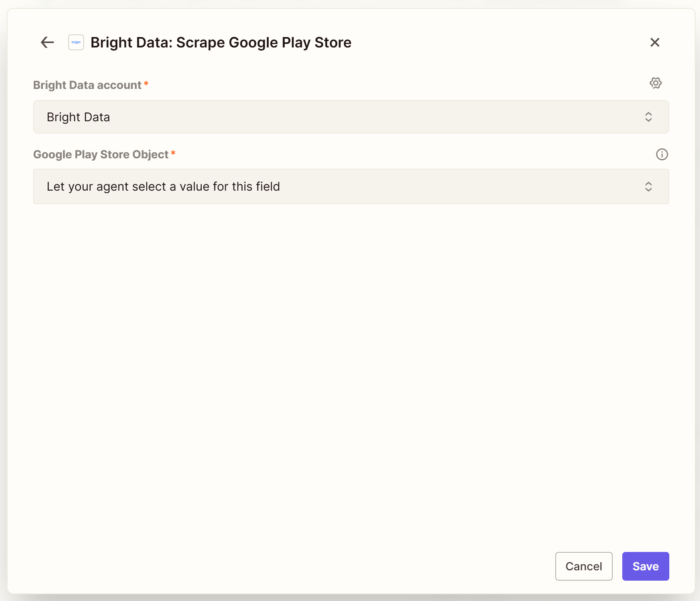Click the chevron on the Bright Data account selector
Viewport: 700px width, 601px height.
(649, 117)
